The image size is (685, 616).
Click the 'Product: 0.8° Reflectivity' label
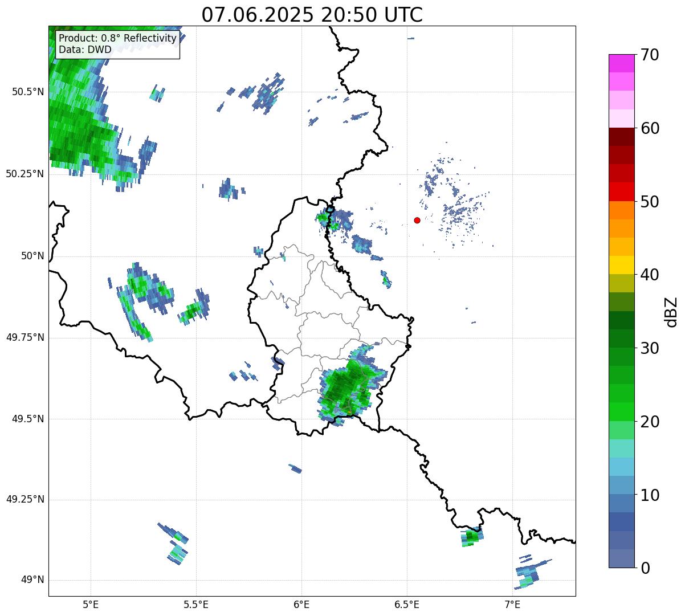(x=118, y=38)
